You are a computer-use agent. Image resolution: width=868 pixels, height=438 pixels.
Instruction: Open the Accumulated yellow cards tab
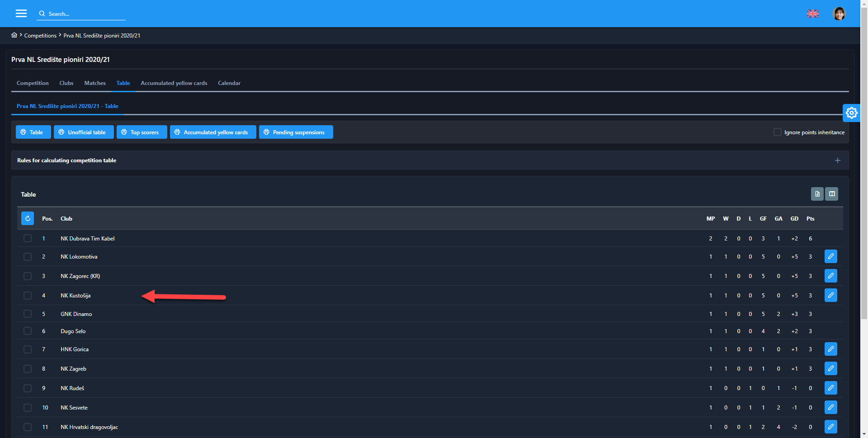pos(174,83)
